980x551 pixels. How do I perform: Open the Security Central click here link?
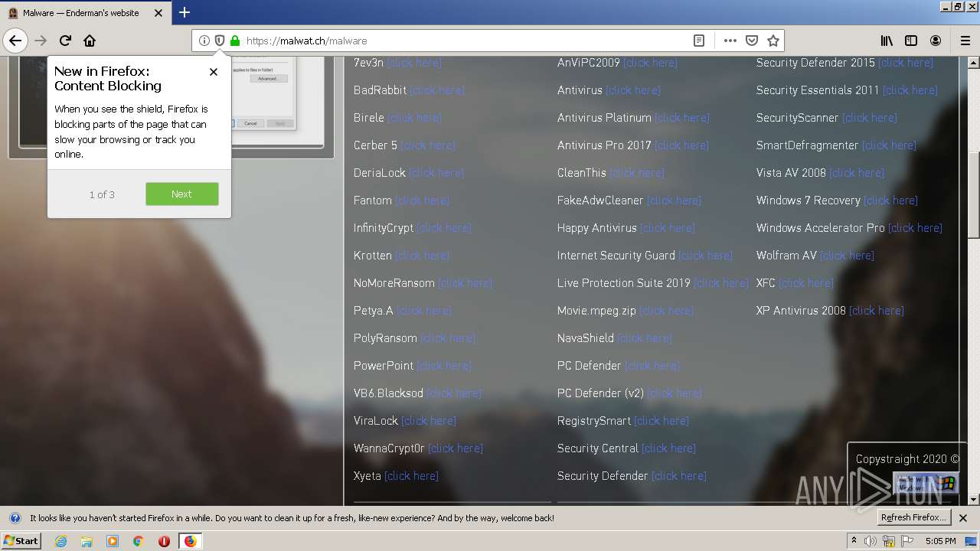[x=669, y=448]
